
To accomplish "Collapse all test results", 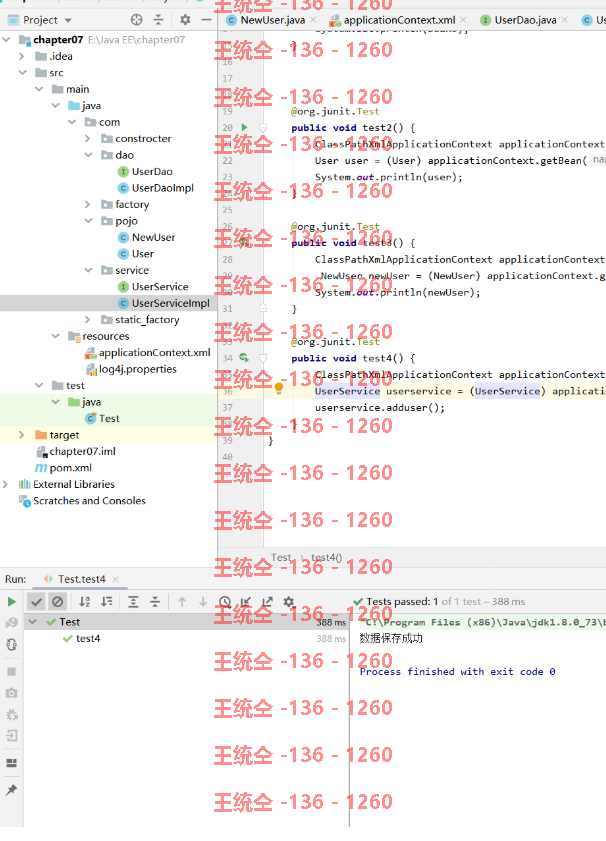I will click(155, 602).
